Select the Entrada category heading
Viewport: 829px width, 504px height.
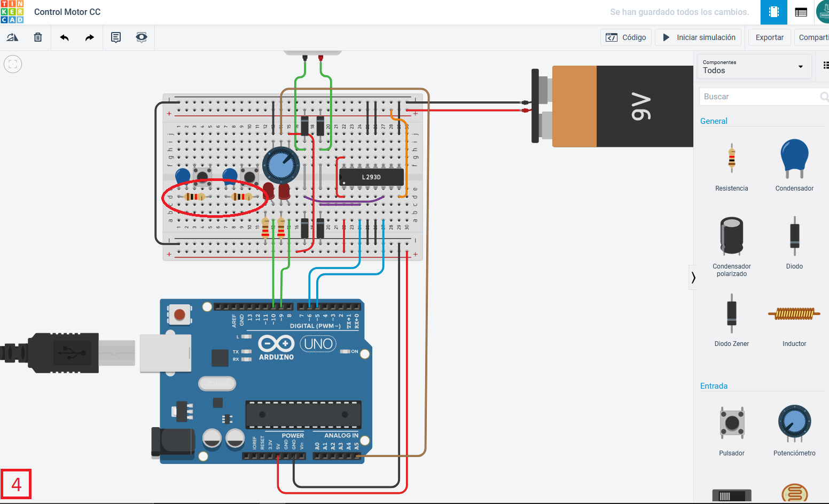pyautogui.click(x=714, y=386)
